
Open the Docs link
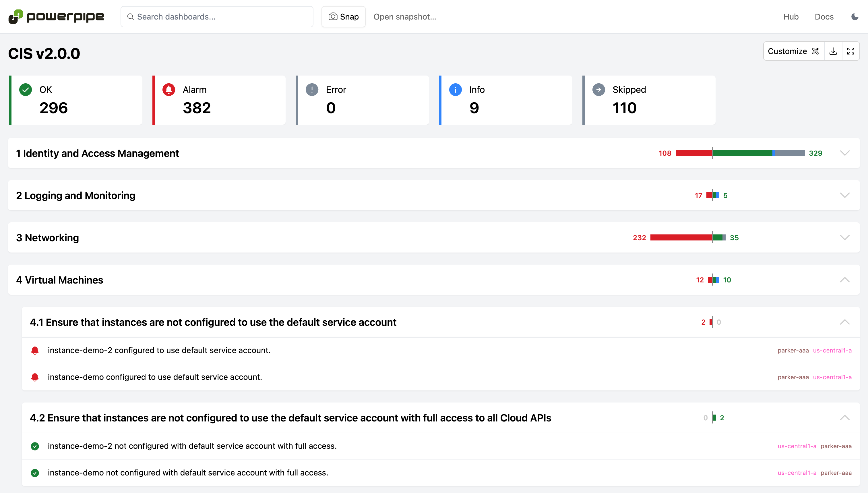point(824,17)
